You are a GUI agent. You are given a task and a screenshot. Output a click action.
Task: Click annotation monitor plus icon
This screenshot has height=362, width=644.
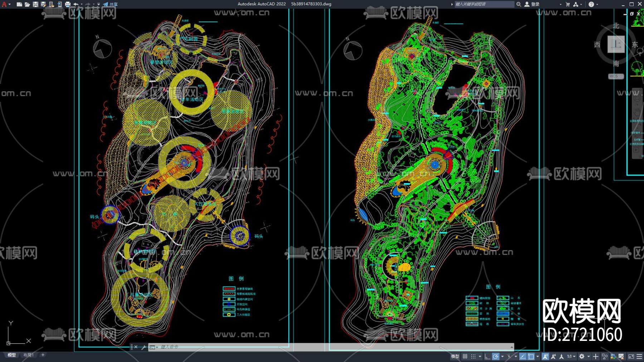(595, 357)
